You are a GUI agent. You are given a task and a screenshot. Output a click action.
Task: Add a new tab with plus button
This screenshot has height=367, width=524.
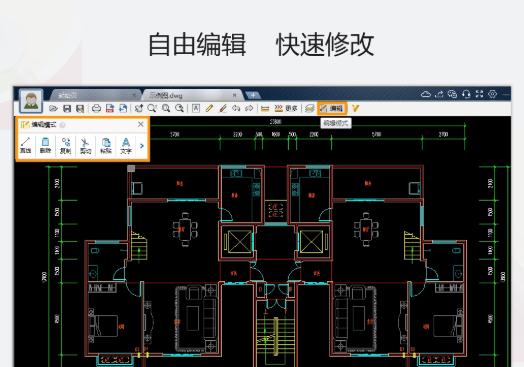[253, 95]
